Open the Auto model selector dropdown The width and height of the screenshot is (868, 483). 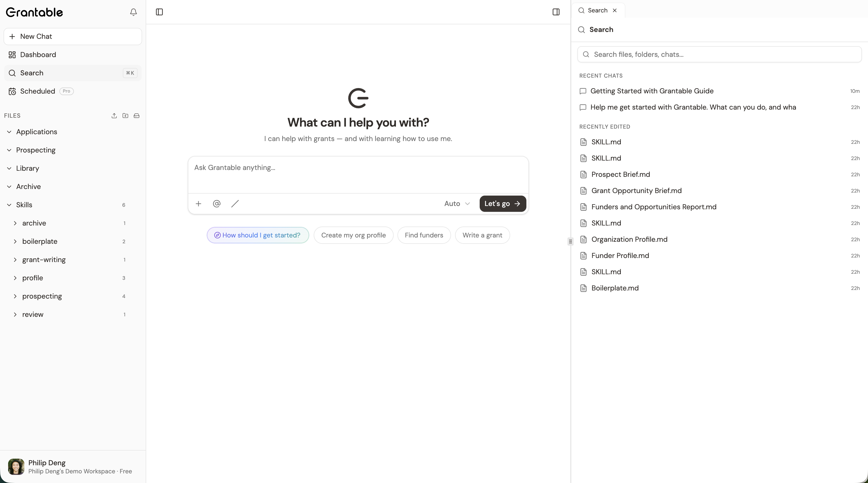pos(456,203)
